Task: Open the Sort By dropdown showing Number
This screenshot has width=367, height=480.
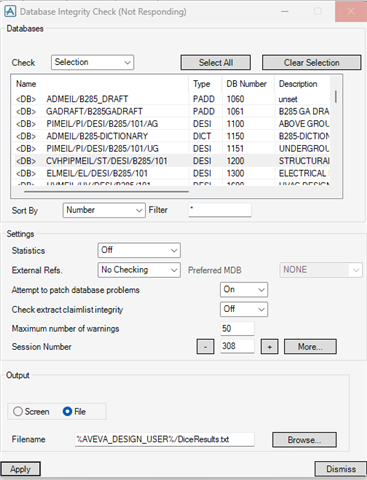Action: point(104,210)
